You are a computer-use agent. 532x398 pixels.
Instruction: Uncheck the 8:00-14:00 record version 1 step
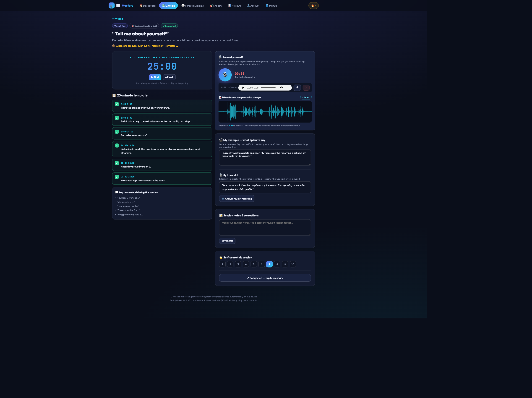pyautogui.click(x=117, y=132)
